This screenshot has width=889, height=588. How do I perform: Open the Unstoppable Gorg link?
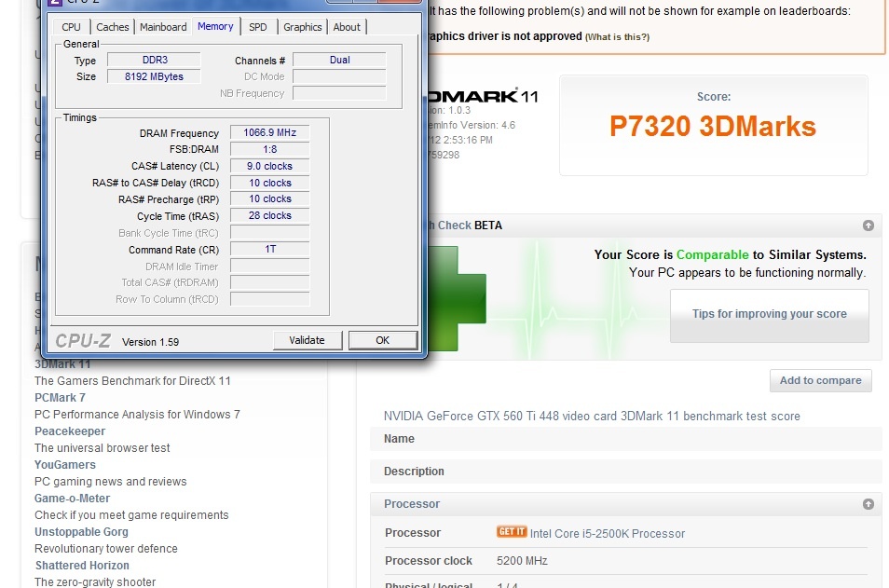tap(82, 532)
